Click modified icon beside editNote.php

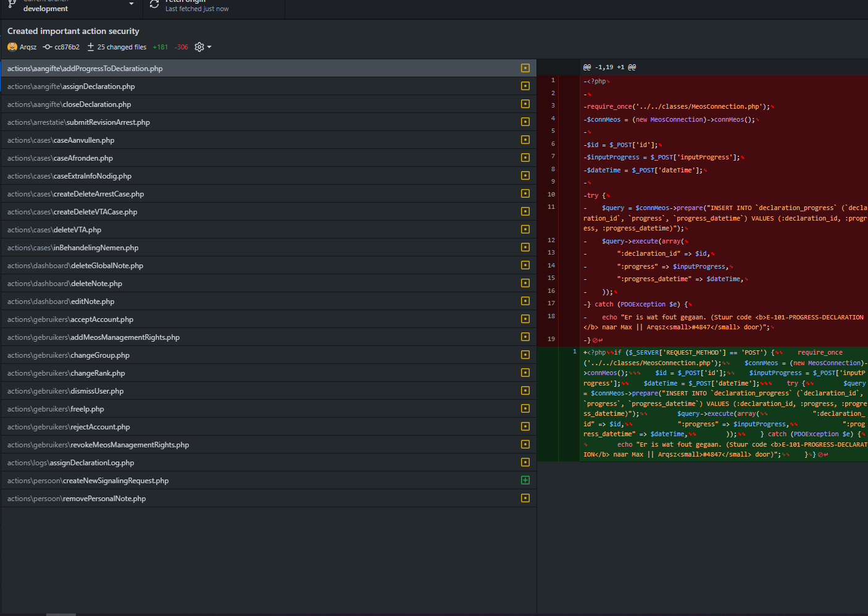pos(525,301)
